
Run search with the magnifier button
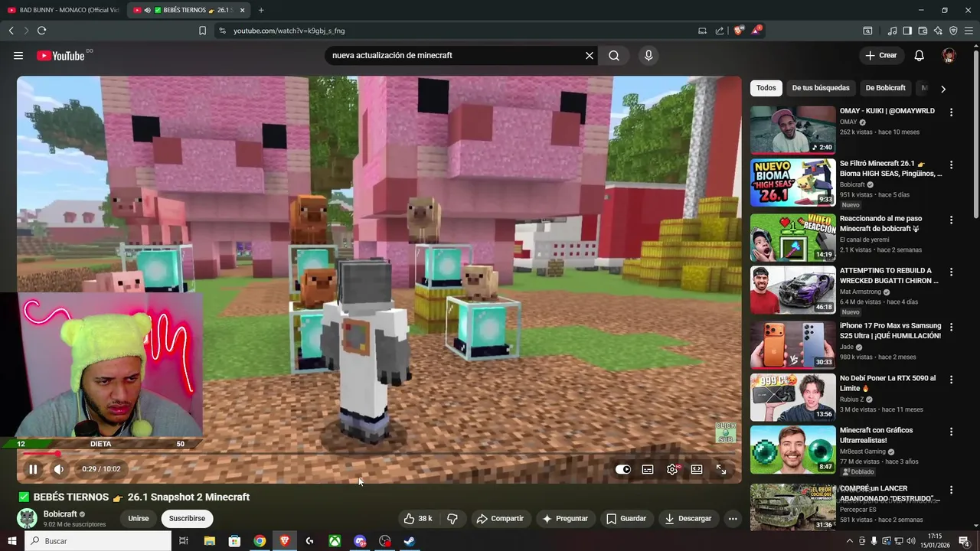pos(614,55)
